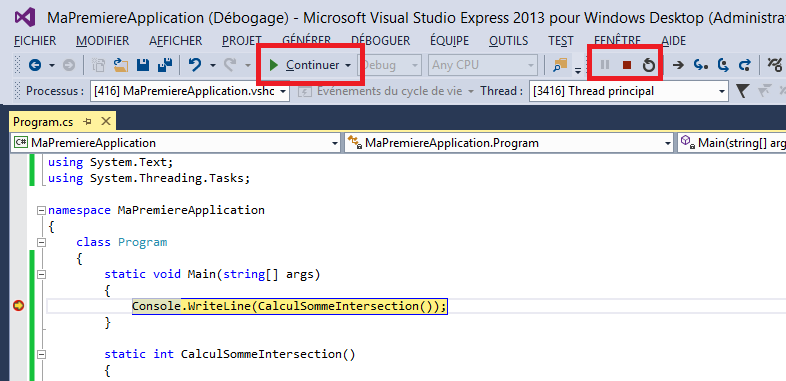Collapse the CalculSommeIntersection method block

tap(42, 354)
